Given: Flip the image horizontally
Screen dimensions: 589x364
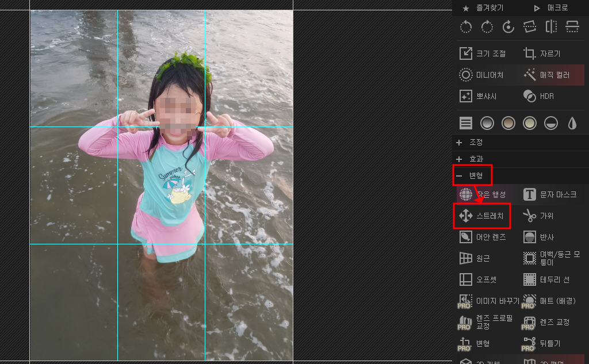Looking at the screenshot, I should coord(551,26).
